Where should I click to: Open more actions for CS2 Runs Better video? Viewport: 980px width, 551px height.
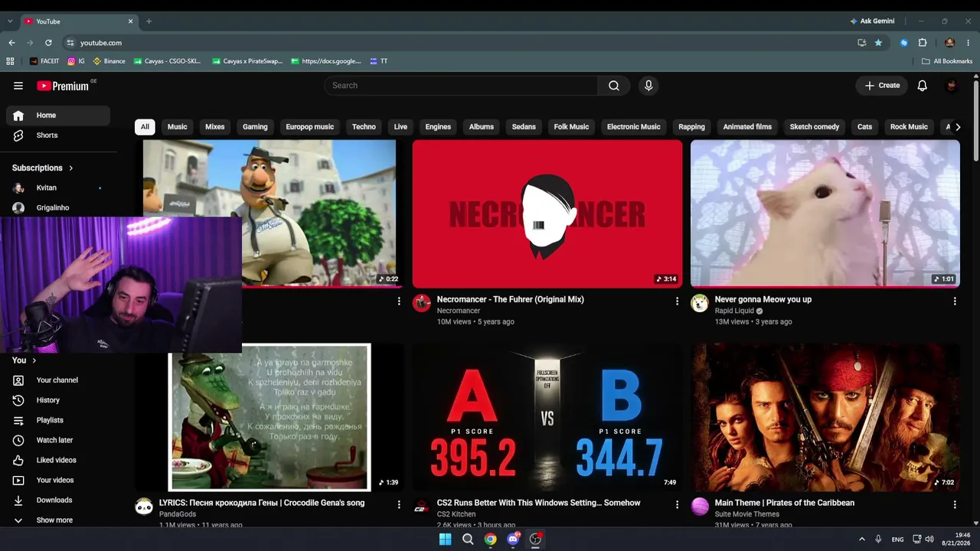pos(677,505)
